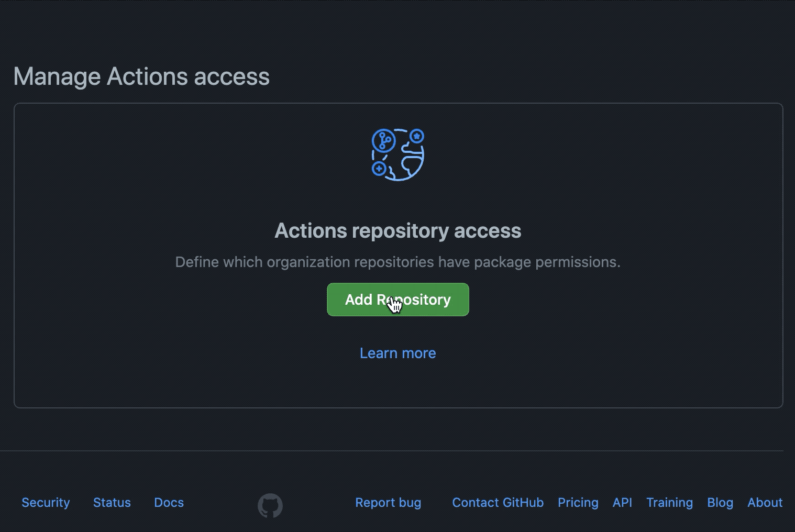Click the Manage Actions access page title
795x532 pixels.
pos(141,76)
